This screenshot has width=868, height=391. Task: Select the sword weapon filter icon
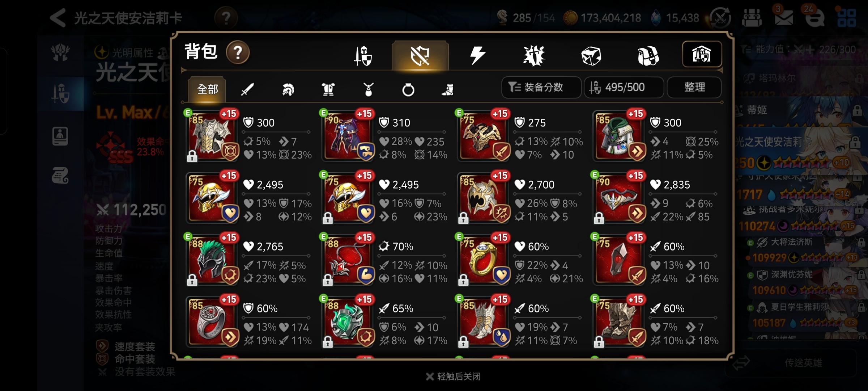[247, 89]
